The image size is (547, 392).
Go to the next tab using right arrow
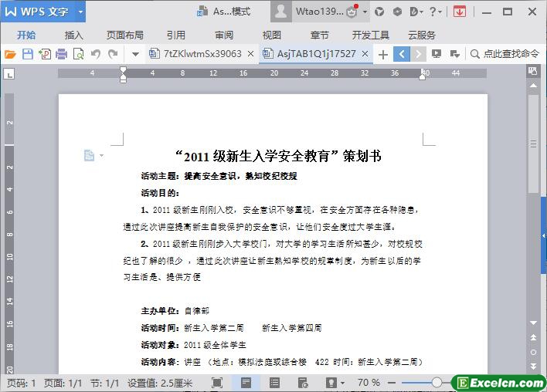pos(418,54)
